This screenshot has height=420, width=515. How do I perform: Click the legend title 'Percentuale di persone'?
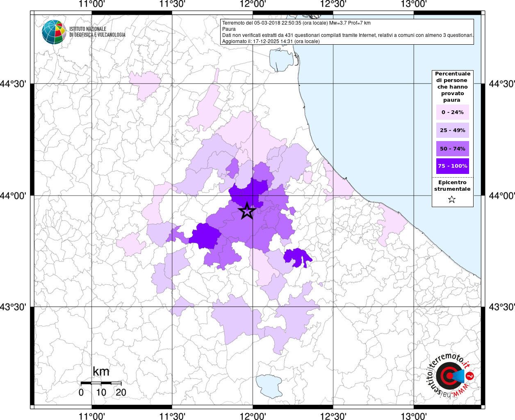(x=452, y=87)
